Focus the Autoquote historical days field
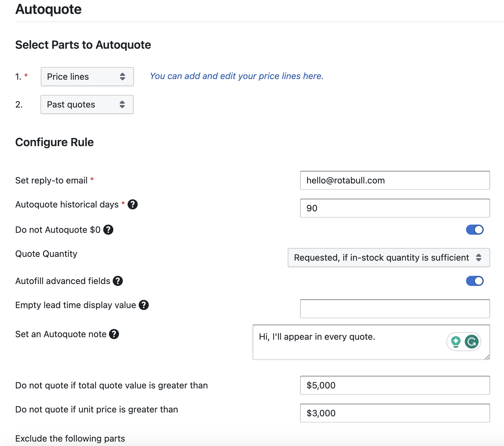Image resolution: width=504 pixels, height=446 pixels. tap(395, 208)
